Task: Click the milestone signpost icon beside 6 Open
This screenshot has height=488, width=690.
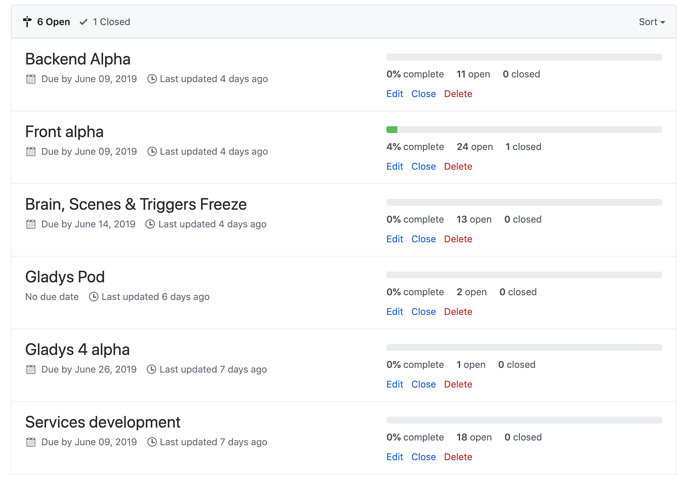Action: tap(27, 22)
